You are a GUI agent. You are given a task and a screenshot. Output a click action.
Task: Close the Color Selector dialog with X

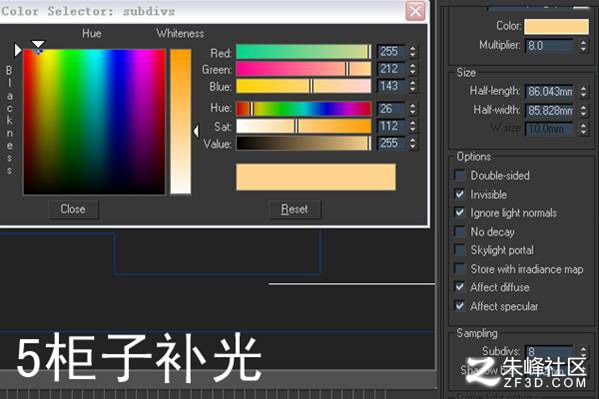(x=415, y=11)
